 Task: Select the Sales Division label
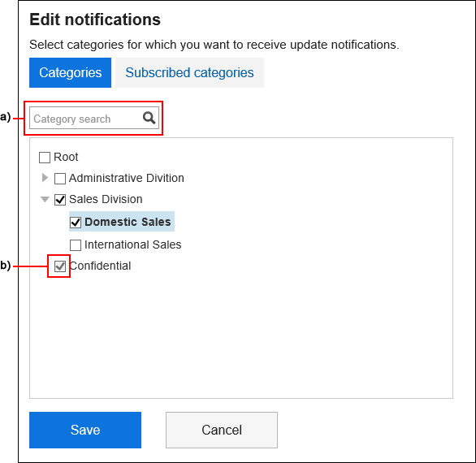[x=106, y=199]
